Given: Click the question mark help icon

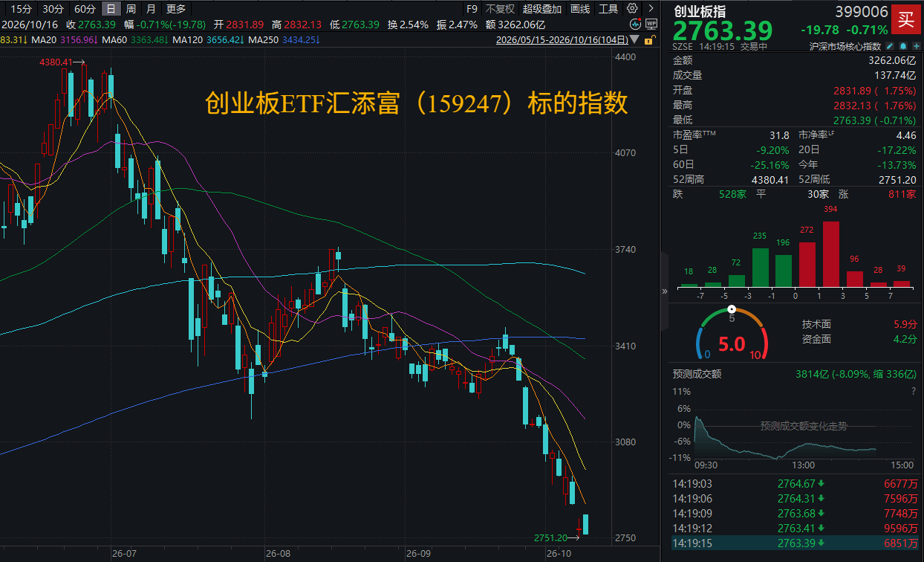Looking at the screenshot, I should pyautogui.click(x=913, y=391).
